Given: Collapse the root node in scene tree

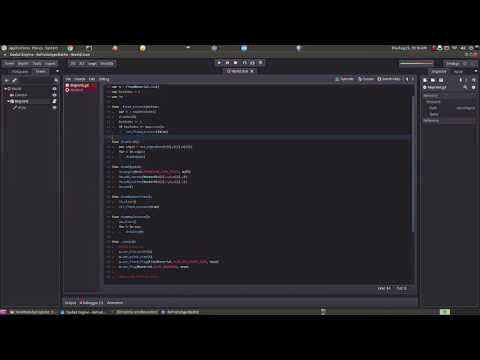Looking at the screenshot, I should click(5, 89).
